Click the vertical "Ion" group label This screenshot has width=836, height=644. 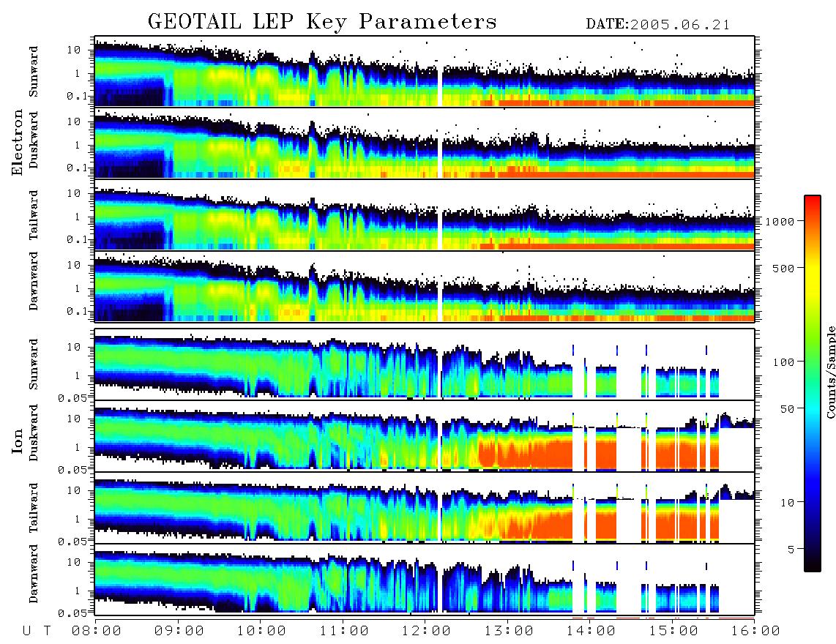(x=18, y=441)
